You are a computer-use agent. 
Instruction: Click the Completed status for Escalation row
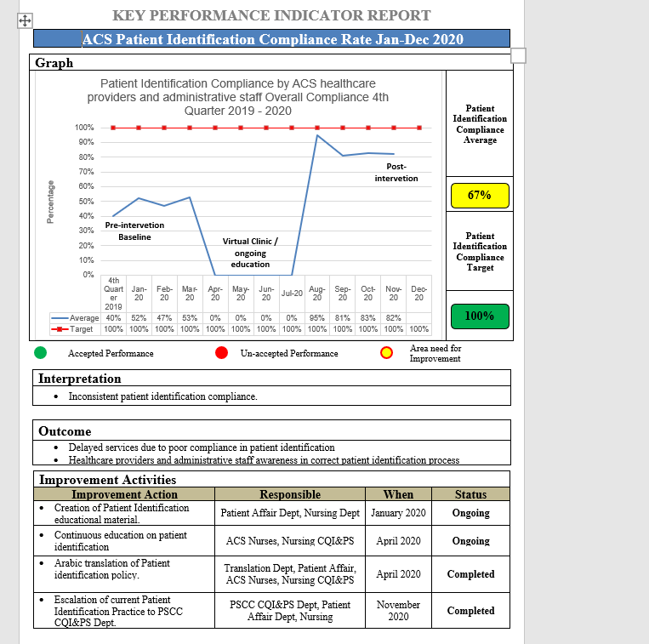470,611
